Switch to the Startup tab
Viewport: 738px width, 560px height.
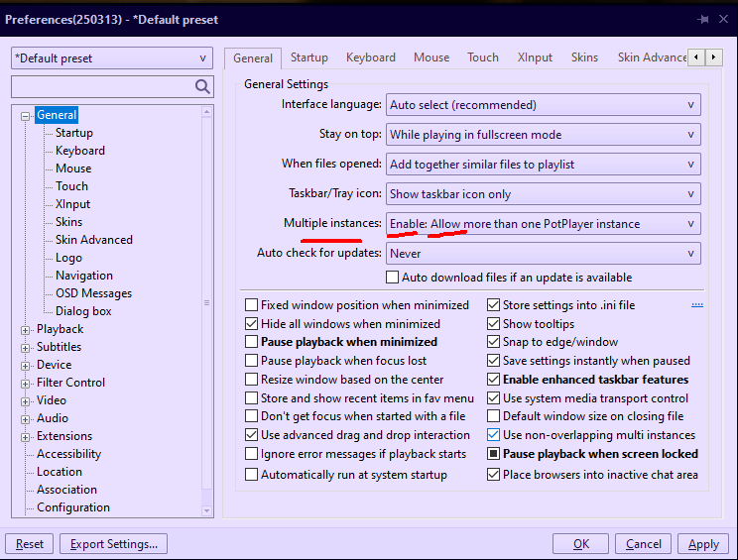tap(309, 57)
